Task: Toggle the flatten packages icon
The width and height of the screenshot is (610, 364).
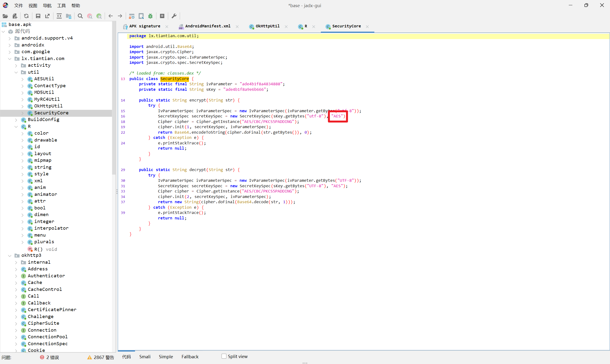Action: (x=69, y=16)
